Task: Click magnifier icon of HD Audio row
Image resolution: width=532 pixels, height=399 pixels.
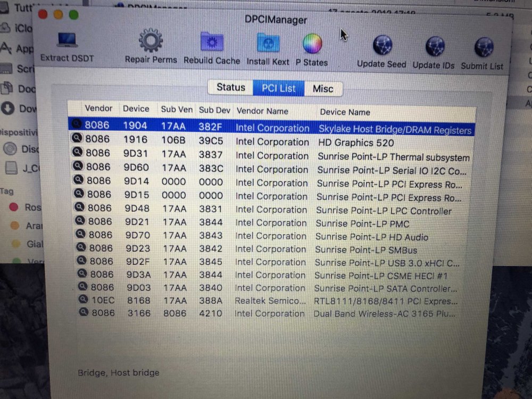Action: point(80,234)
